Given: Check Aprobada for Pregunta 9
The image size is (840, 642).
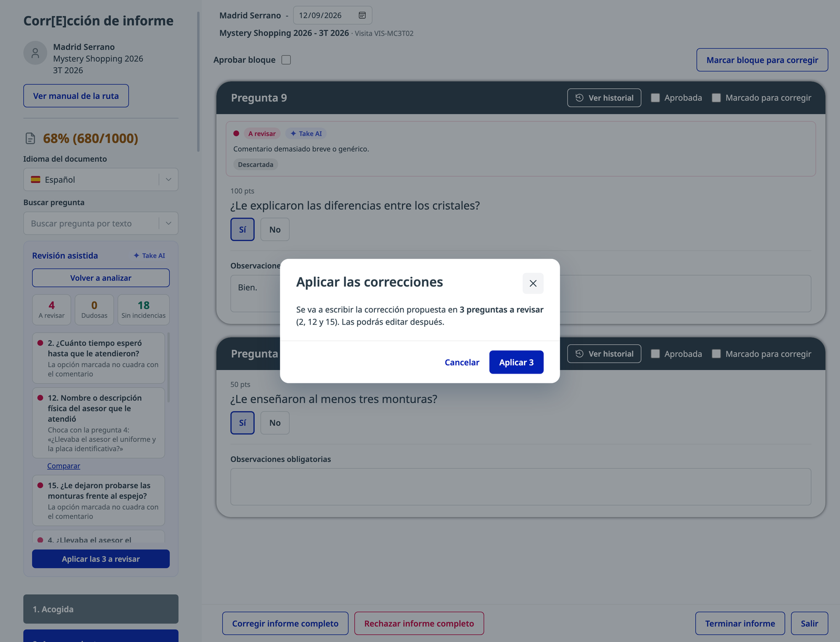Looking at the screenshot, I should [655, 98].
